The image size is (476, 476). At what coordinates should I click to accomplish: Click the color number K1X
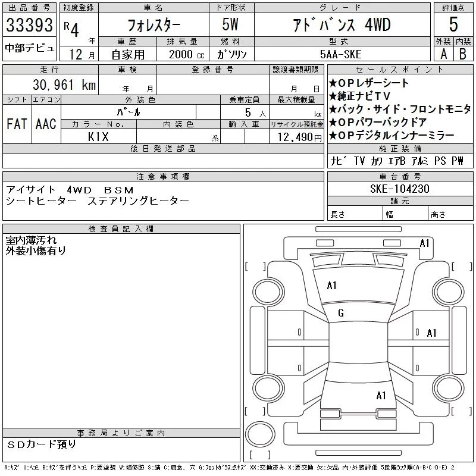pos(99,136)
